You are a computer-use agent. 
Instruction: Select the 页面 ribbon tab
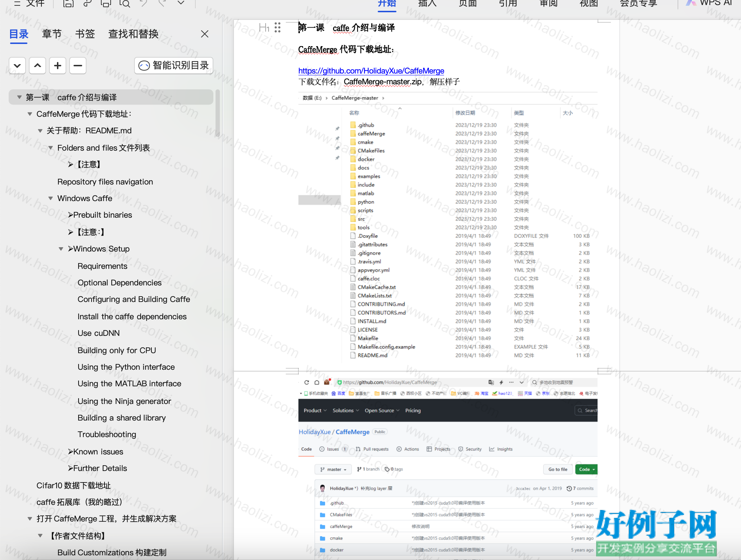(x=468, y=3)
